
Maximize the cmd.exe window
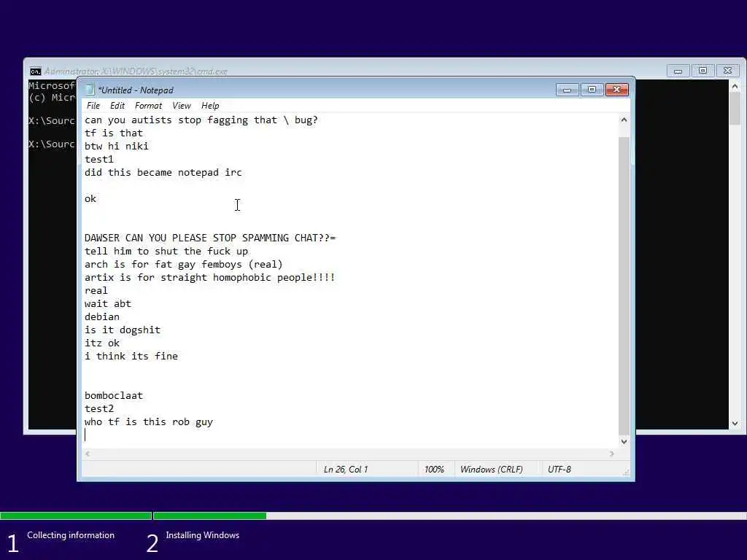click(703, 71)
